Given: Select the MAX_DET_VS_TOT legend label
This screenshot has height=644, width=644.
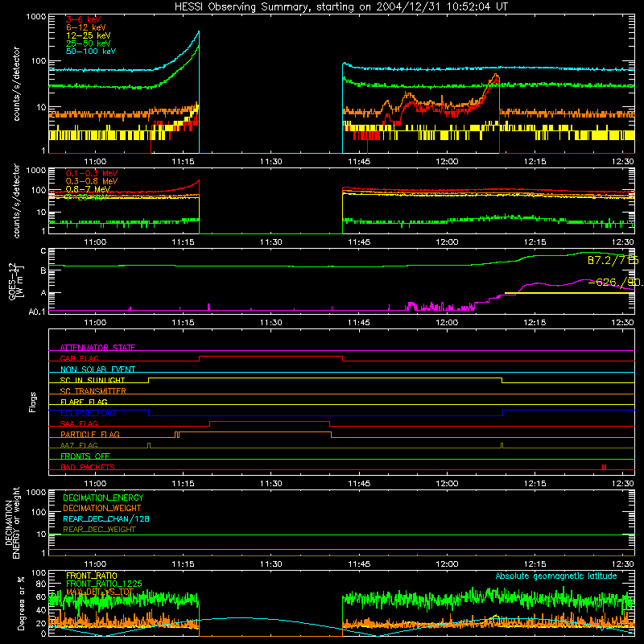Looking at the screenshot, I should click(x=100, y=592).
